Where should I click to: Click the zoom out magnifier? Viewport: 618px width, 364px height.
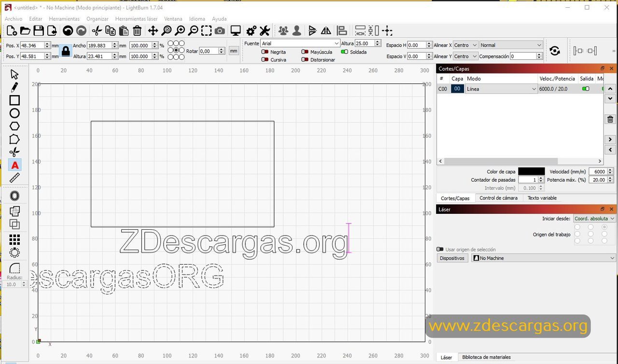(193, 31)
